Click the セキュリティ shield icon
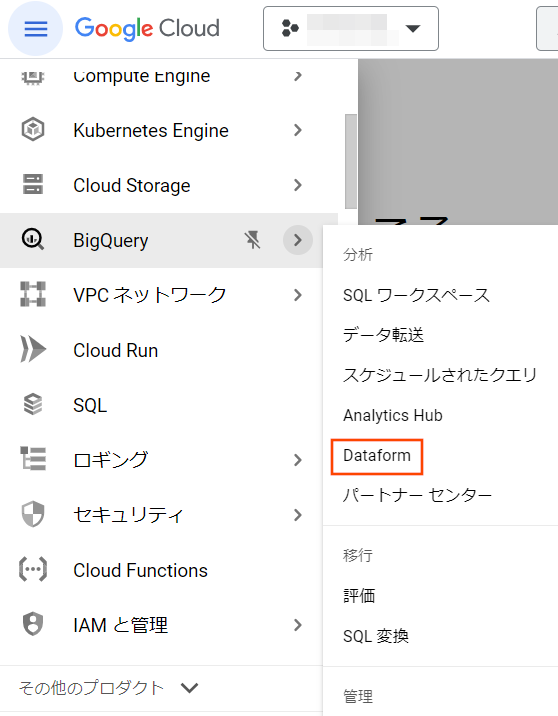Viewport: 558px width, 716px height. click(33, 514)
